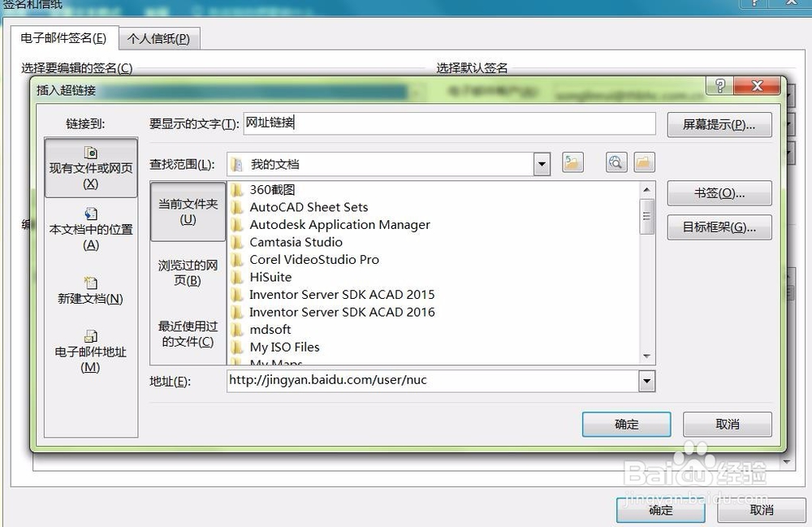
Task: Open help question mark in hyperlink dialog
Action: click(x=719, y=85)
